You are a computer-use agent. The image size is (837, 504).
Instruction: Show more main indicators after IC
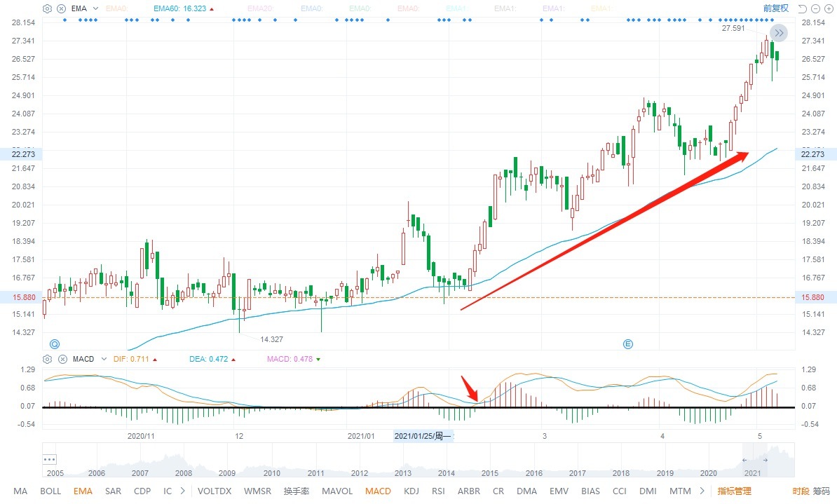pyautogui.click(x=183, y=491)
